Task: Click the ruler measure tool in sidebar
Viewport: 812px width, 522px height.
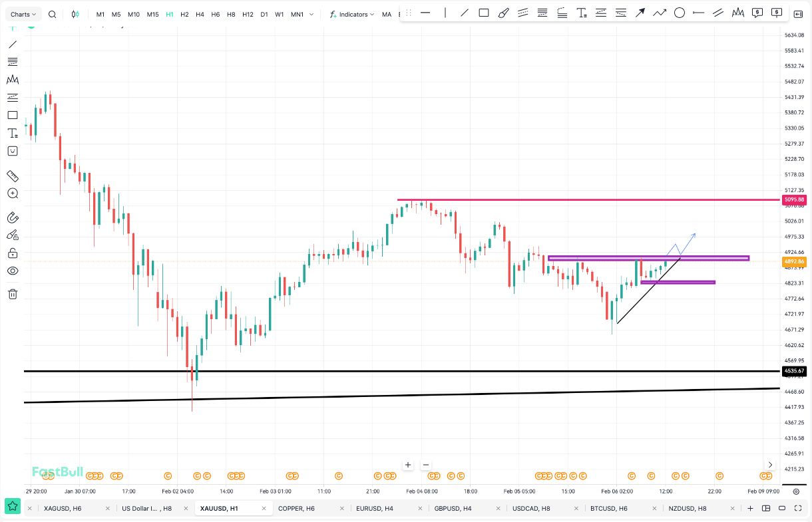Action: [12, 176]
